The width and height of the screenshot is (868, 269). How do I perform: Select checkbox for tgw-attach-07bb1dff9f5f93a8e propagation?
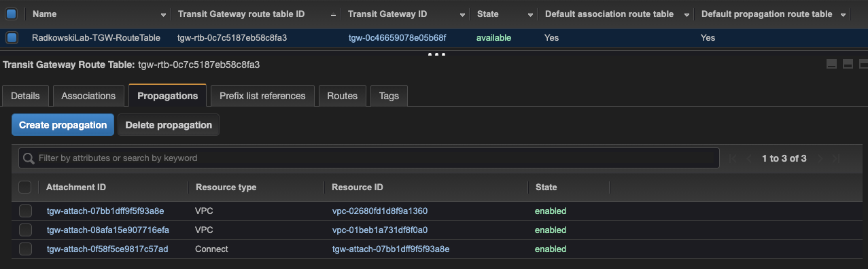point(25,211)
